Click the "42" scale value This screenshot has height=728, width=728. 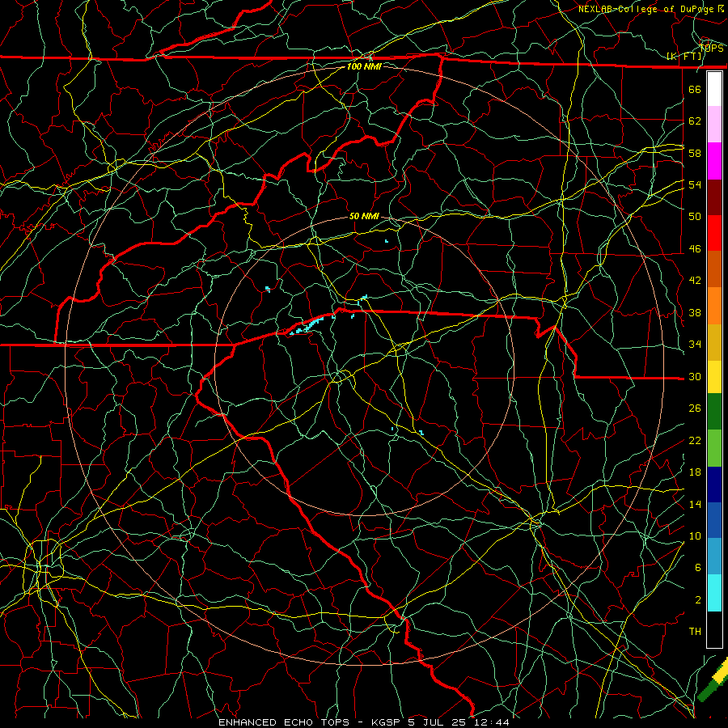pyautogui.click(x=695, y=281)
